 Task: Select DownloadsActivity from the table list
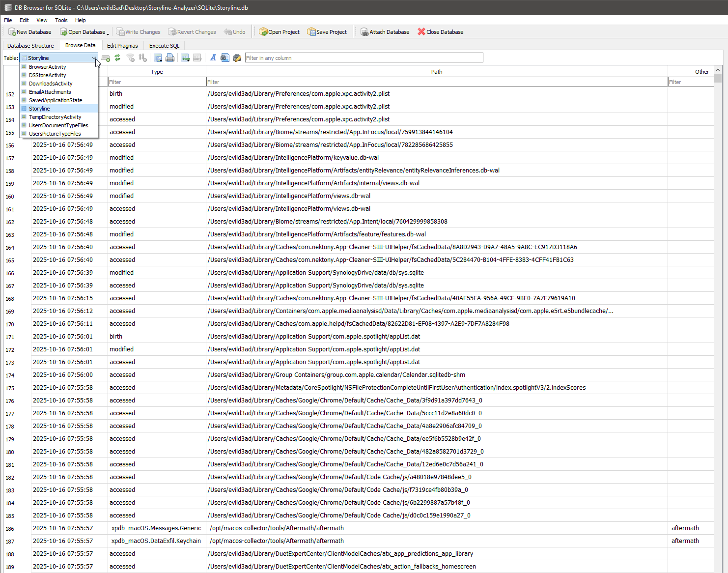(x=51, y=84)
